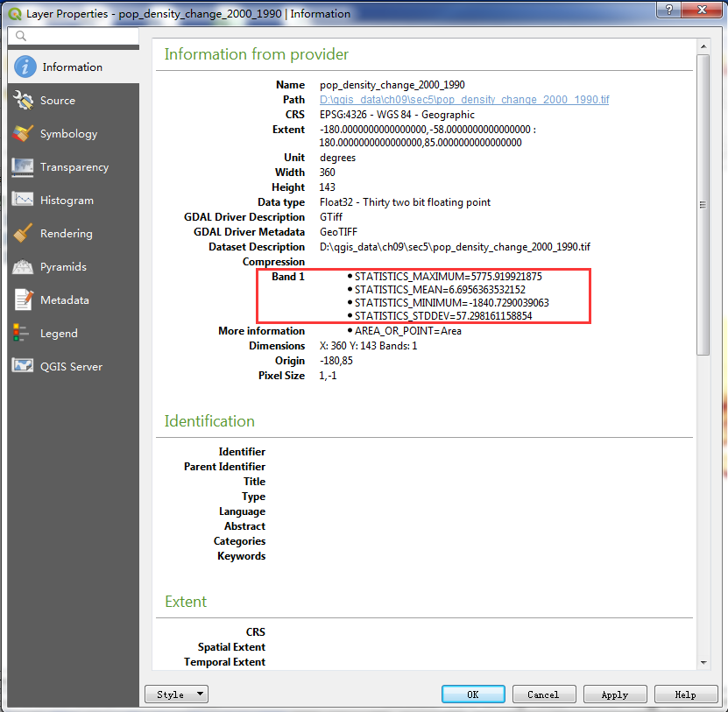The width and height of the screenshot is (728, 712).
Task: Click the scrollbar down arrow
Action: pyautogui.click(x=703, y=663)
